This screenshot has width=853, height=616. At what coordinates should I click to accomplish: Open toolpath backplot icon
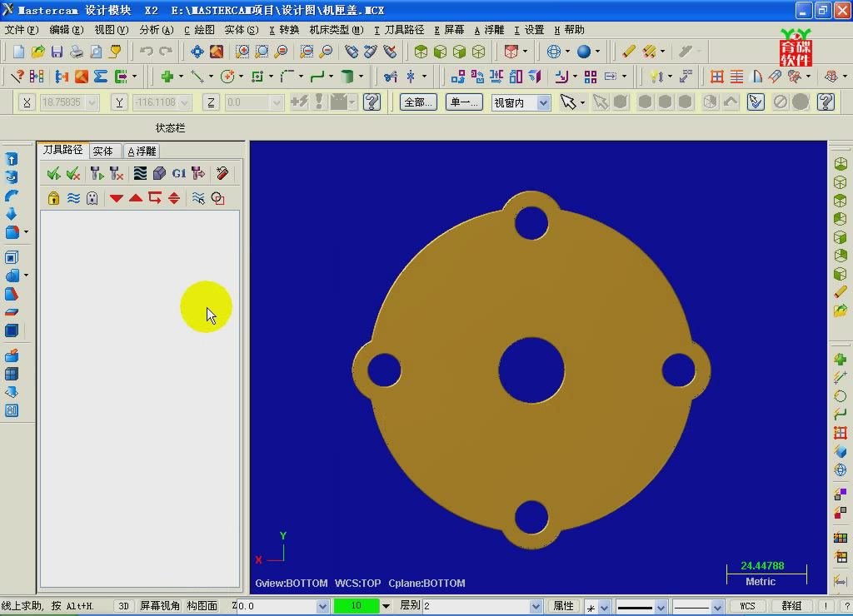click(140, 173)
